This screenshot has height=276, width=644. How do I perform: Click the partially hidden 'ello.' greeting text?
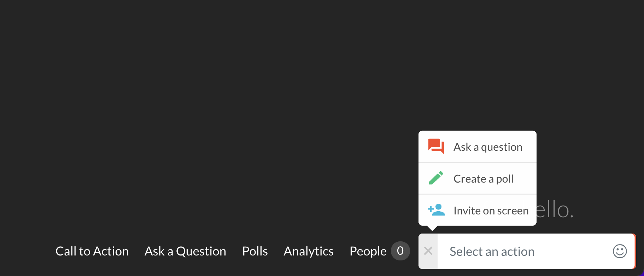coord(555,209)
